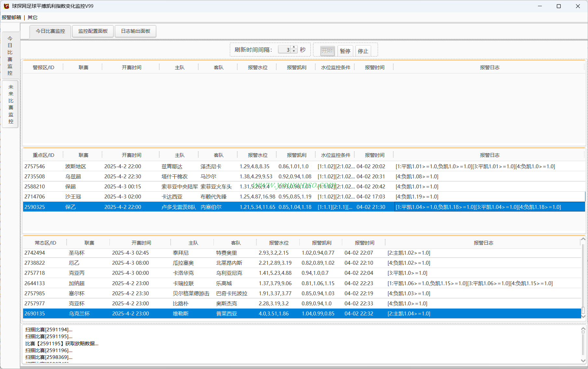Switch to the 日志输出面板 tab
This screenshot has height=369, width=588.
tap(136, 31)
